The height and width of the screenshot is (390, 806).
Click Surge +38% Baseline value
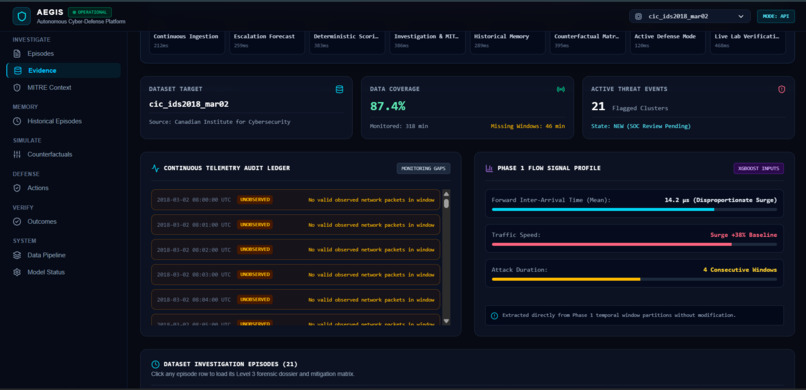click(743, 235)
